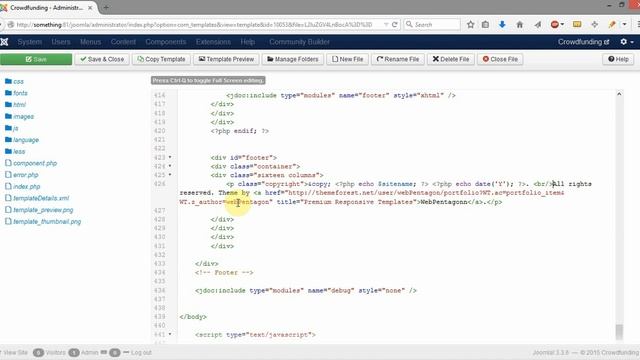Click Copy Template button
The image size is (640, 360).
(x=161, y=59)
